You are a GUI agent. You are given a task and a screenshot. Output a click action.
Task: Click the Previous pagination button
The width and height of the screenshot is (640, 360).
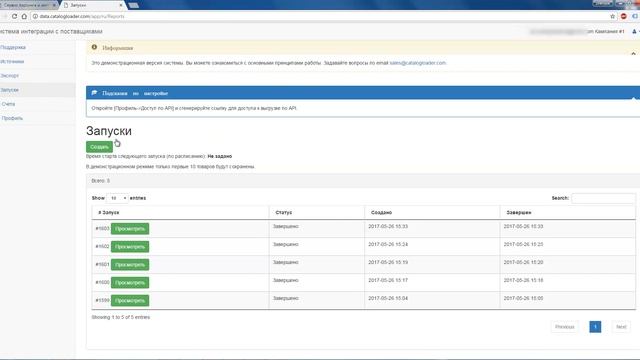point(564,327)
